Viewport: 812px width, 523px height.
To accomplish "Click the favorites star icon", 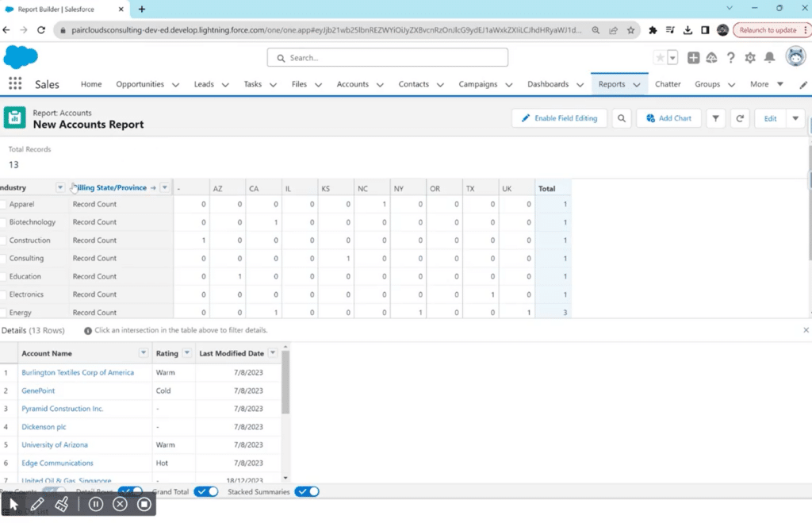I will (x=660, y=57).
